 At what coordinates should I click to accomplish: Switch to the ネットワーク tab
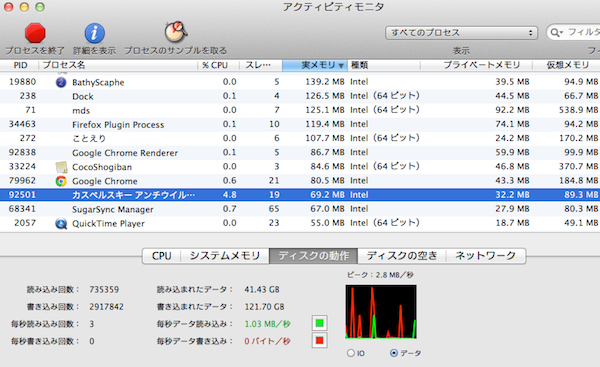[x=486, y=256]
